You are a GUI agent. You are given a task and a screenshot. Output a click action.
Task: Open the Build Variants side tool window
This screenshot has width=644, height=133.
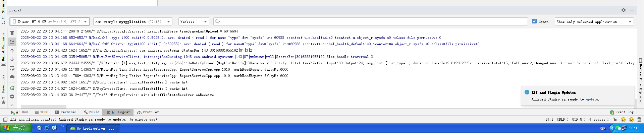(3, 49)
